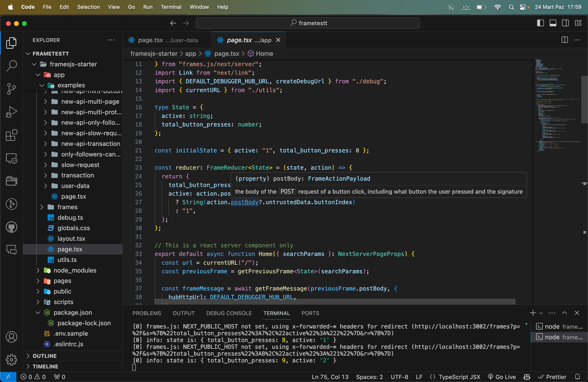Split the editor to the right

(x=565, y=40)
